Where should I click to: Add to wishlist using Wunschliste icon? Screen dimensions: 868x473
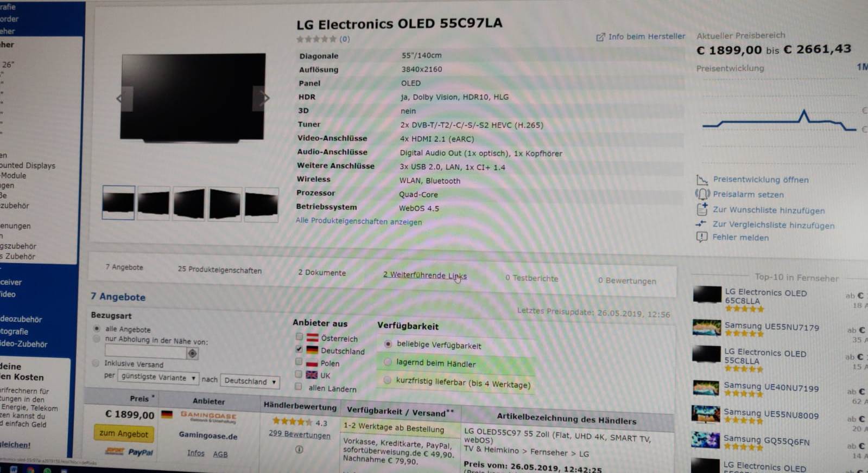tap(702, 209)
